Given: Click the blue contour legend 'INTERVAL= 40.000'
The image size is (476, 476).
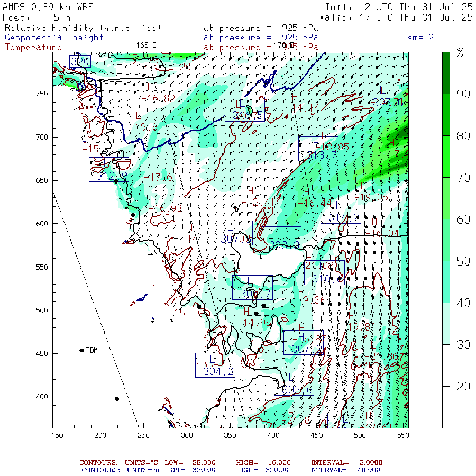Looking at the screenshot, I should [344, 470].
